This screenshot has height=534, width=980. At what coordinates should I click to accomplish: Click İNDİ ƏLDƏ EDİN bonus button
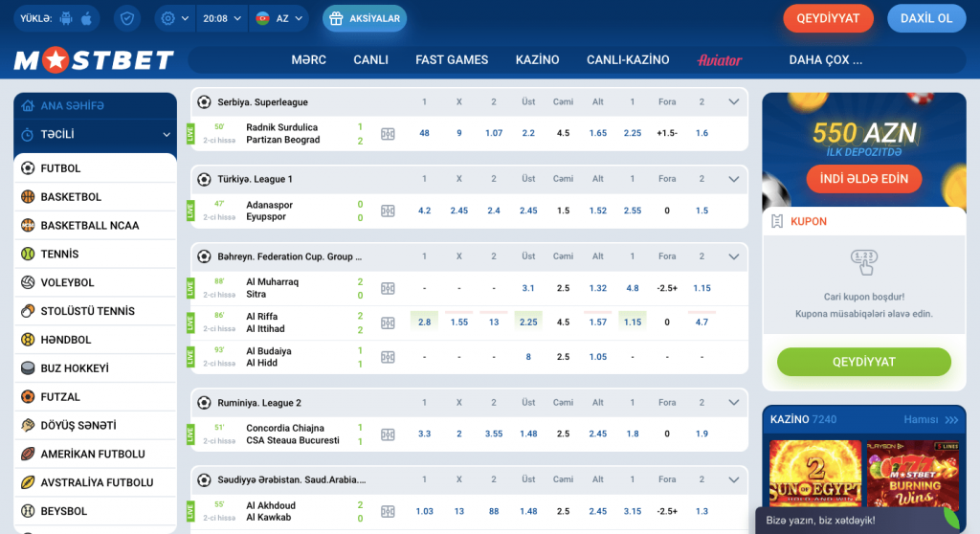[x=864, y=179]
